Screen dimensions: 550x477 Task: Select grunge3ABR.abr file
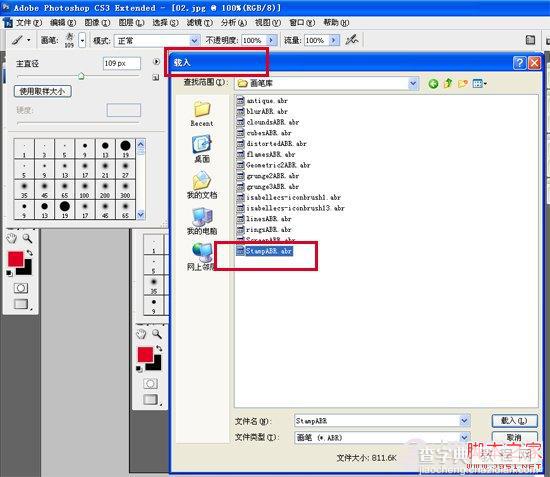click(268, 187)
